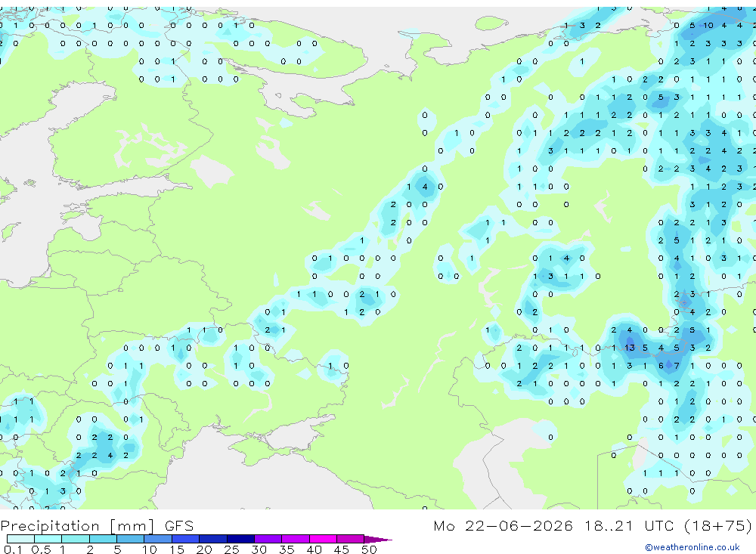
Task: Click the over-50 mm legend arrow tip
Action: (x=377, y=540)
